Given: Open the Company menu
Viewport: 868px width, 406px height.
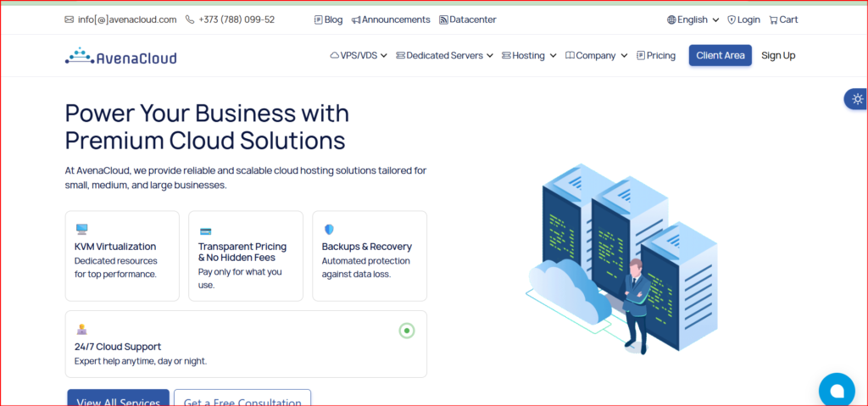Looking at the screenshot, I should [596, 56].
